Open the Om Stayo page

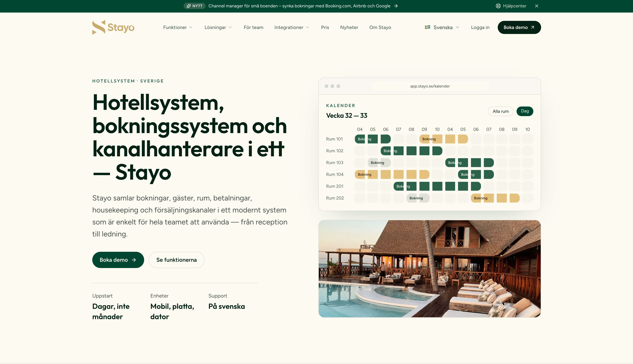click(x=380, y=27)
